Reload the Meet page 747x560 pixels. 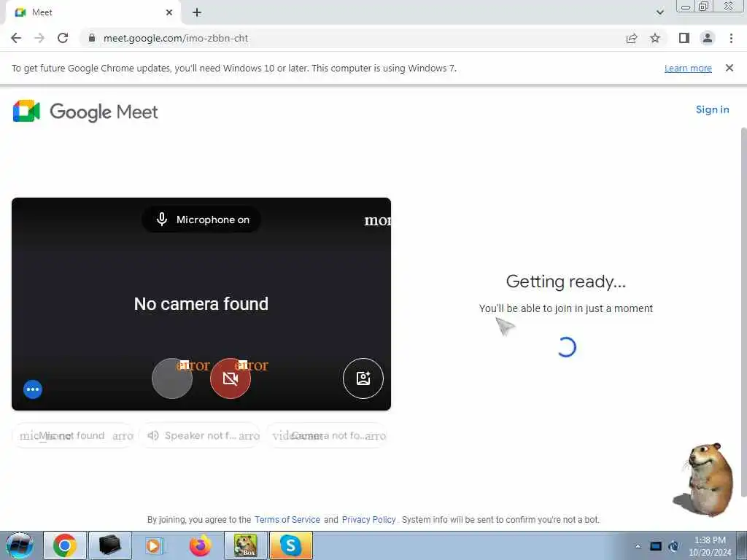pyautogui.click(x=63, y=38)
